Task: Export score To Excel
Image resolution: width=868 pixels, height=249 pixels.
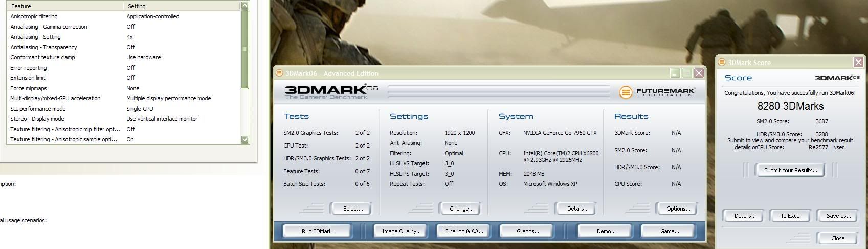Action: point(790,216)
